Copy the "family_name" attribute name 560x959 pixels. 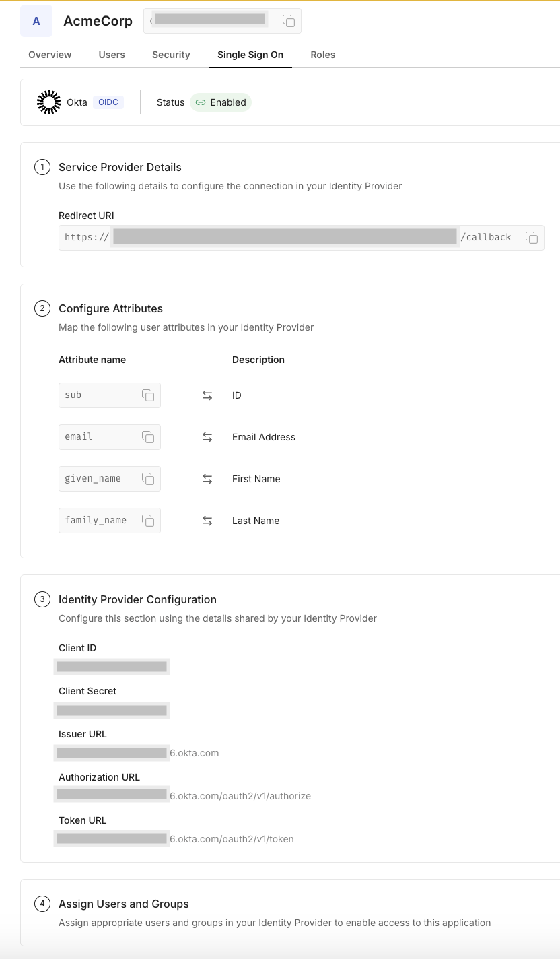click(x=148, y=521)
